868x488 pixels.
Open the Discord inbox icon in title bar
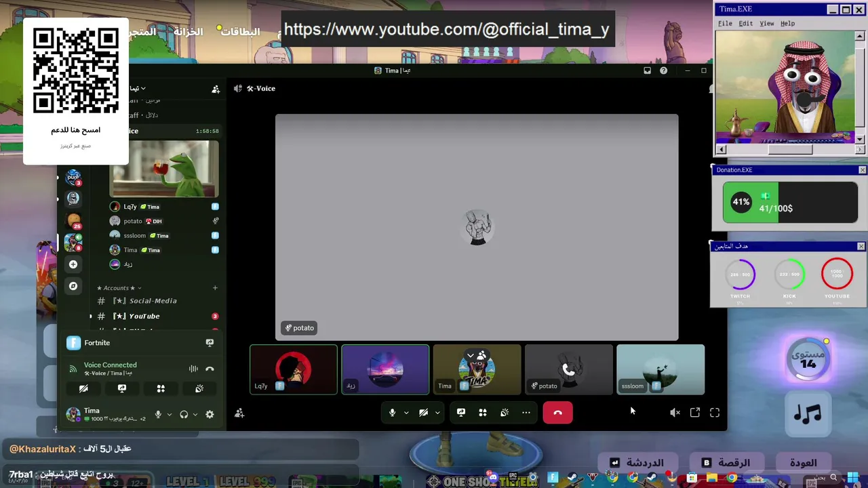(x=648, y=70)
